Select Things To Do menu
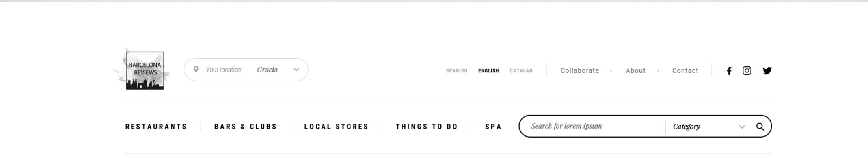The image size is (868, 166). pos(427,127)
